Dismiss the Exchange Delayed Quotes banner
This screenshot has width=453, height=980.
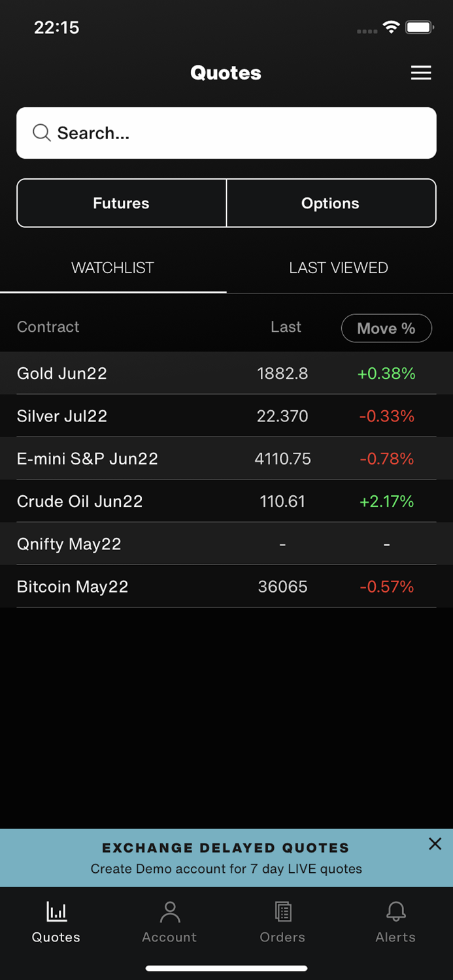(435, 844)
